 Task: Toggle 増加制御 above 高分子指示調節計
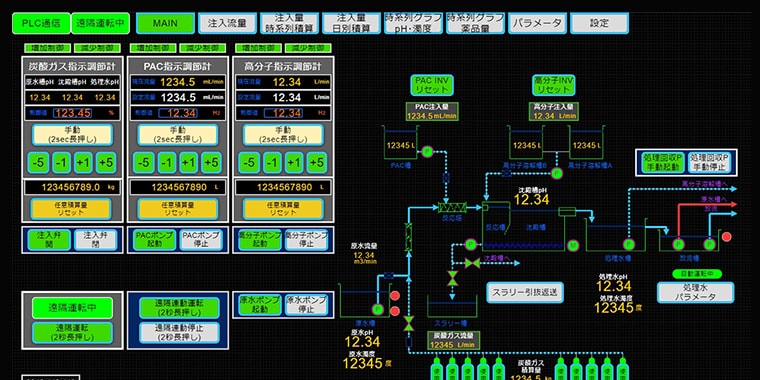tap(258, 48)
